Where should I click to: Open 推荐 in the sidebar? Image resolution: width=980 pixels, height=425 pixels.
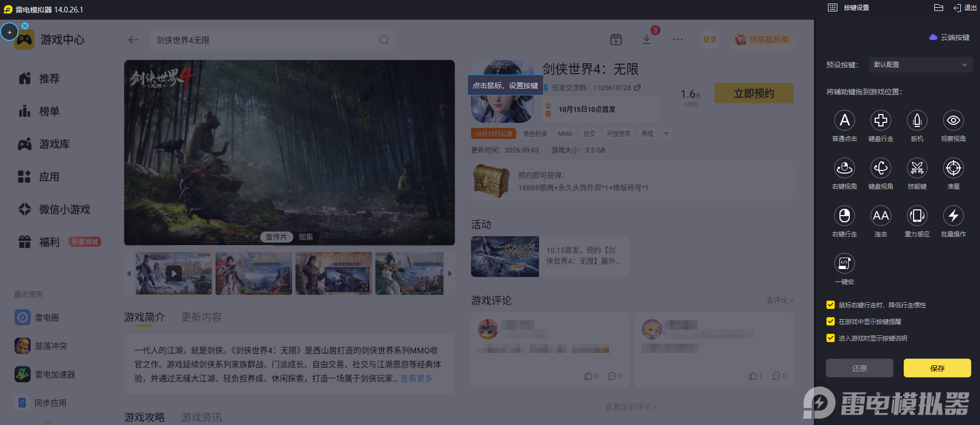click(x=39, y=78)
